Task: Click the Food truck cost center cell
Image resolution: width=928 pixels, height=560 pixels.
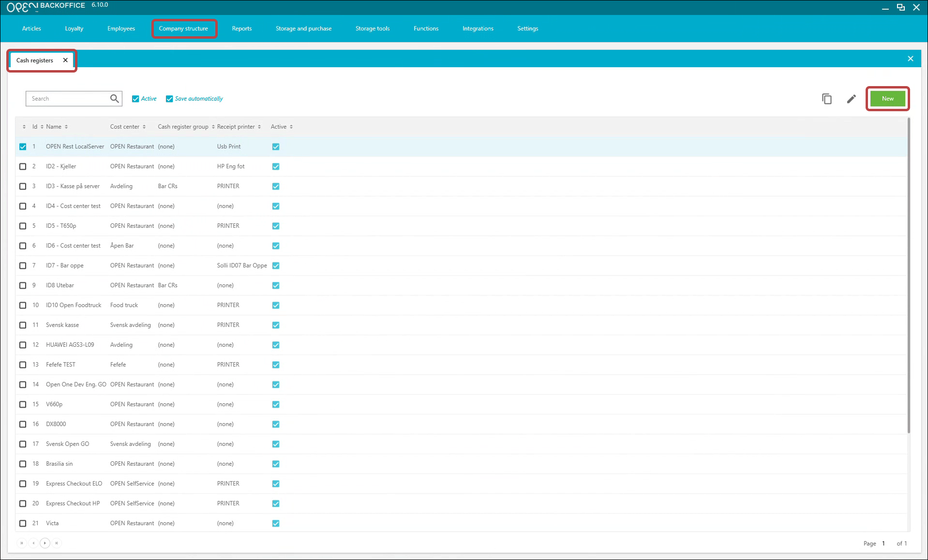Action: point(124,305)
